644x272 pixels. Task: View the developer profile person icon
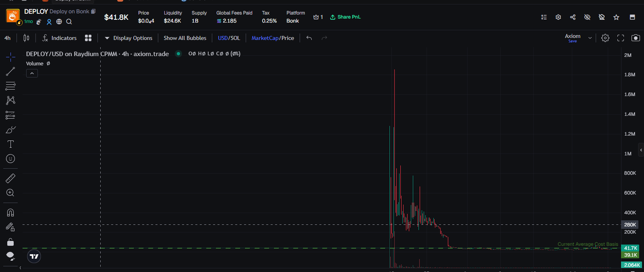click(x=49, y=22)
